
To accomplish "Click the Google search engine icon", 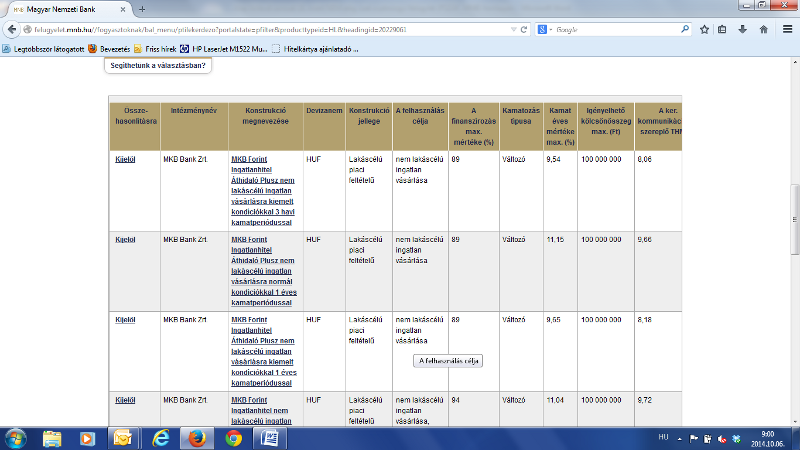I will pos(542,30).
